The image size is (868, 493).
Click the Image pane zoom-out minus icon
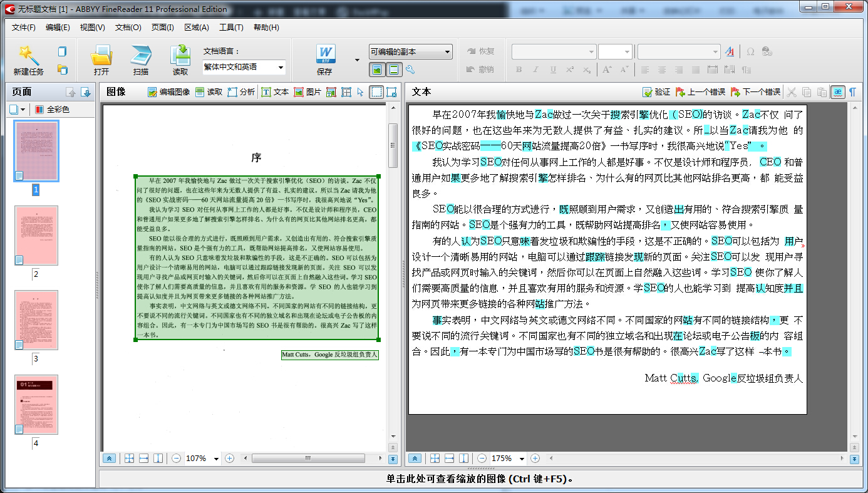[177, 459]
